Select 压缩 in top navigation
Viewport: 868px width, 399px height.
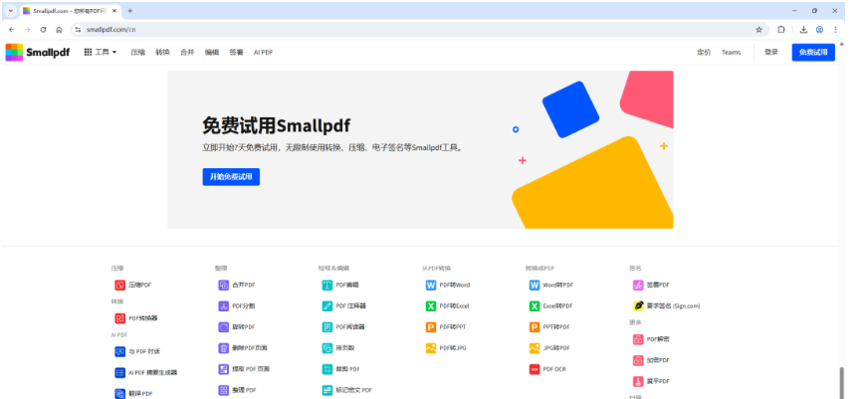tap(137, 53)
